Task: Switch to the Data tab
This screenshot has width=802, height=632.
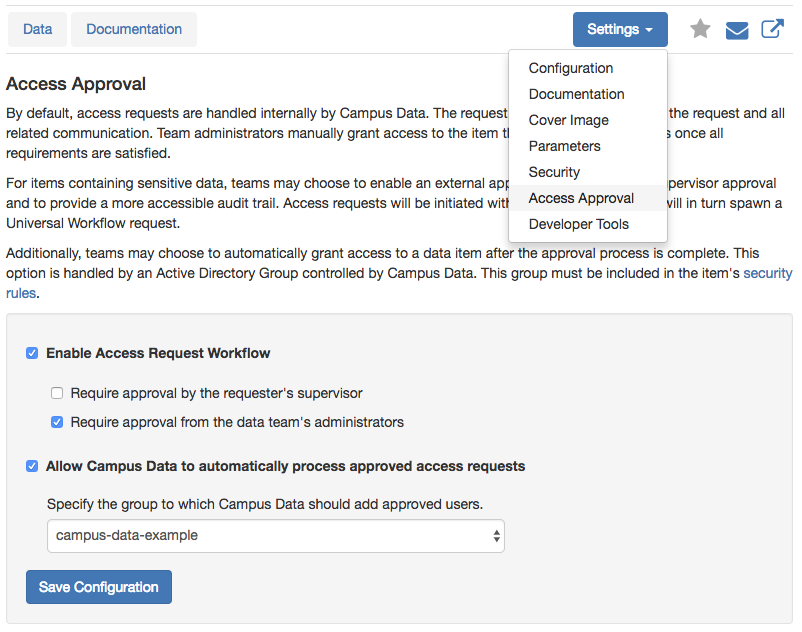Action: (x=37, y=30)
